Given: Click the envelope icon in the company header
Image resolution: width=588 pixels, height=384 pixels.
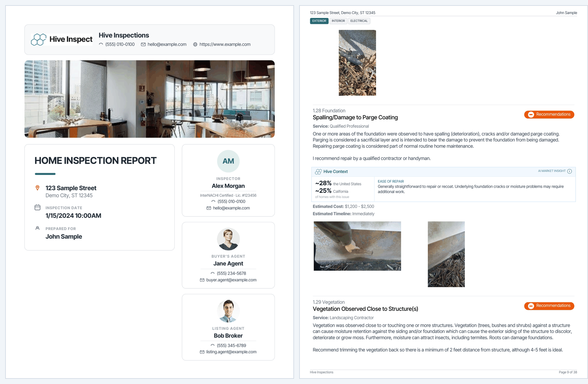Looking at the screenshot, I should 143,44.
